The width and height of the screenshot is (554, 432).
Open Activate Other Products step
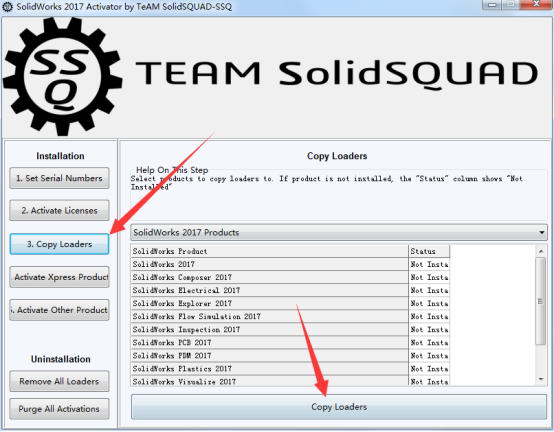click(x=59, y=310)
